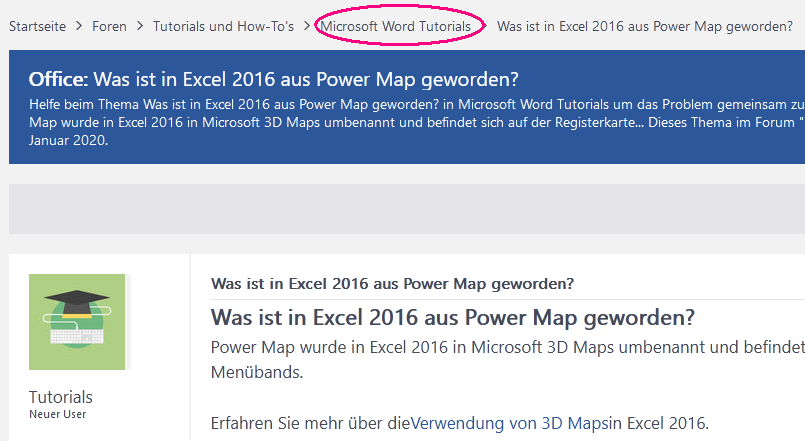Click the banner description starting 'Helfe beim Thema'

pyautogui.click(x=417, y=122)
